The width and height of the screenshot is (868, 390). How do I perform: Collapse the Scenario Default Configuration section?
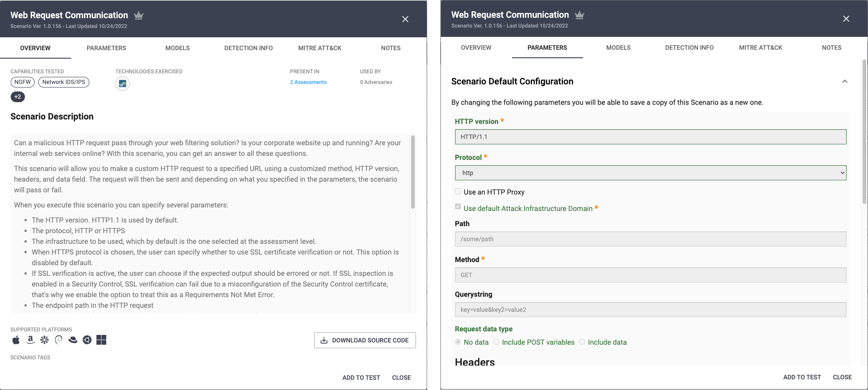pos(845,81)
